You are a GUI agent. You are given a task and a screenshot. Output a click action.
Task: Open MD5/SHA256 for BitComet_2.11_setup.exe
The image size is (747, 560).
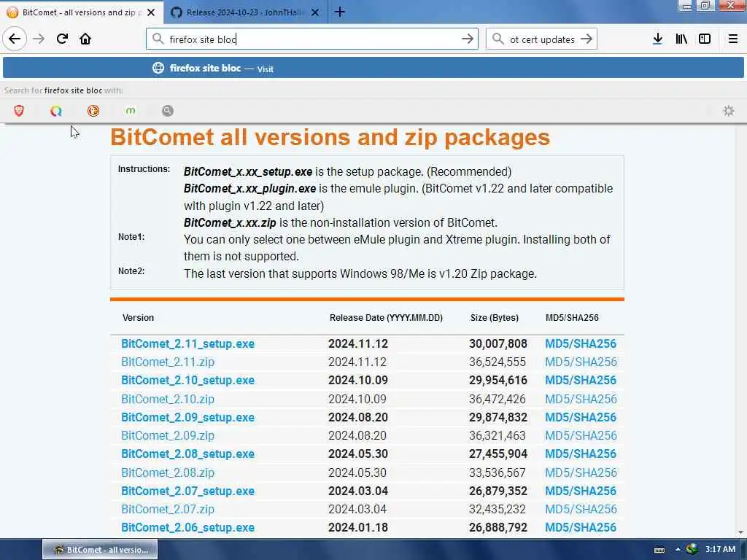click(581, 344)
